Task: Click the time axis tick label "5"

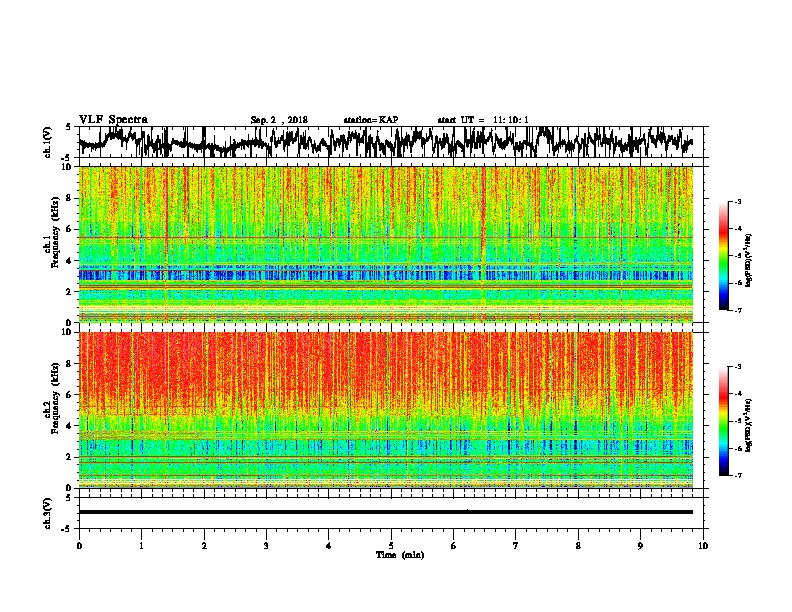Action: click(391, 546)
